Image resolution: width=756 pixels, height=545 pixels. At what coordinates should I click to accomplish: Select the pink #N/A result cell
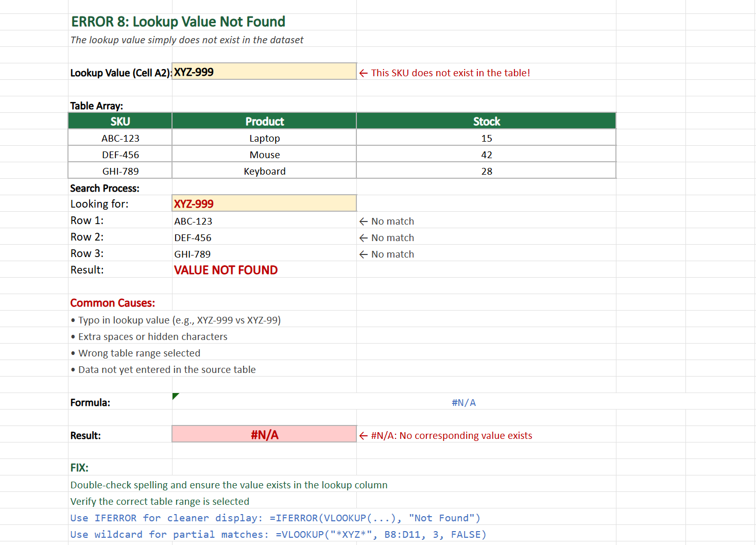point(264,434)
